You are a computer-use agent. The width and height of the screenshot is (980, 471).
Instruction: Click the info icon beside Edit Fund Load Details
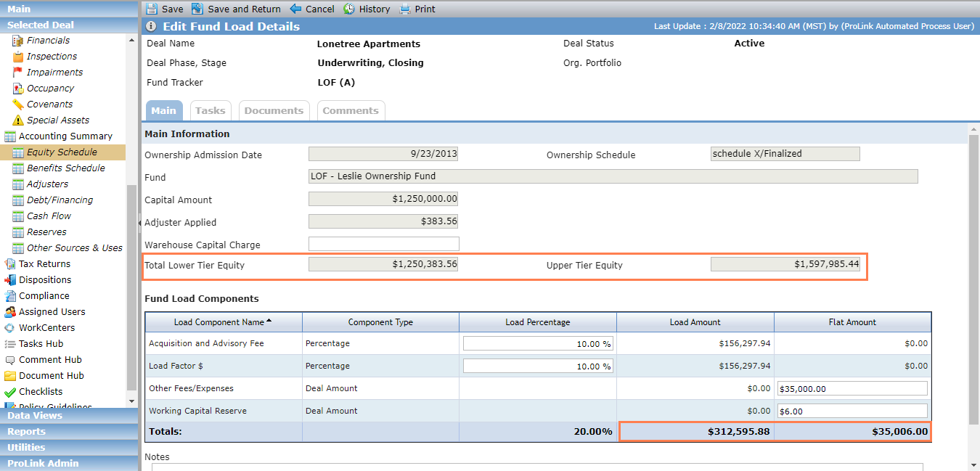click(151, 26)
